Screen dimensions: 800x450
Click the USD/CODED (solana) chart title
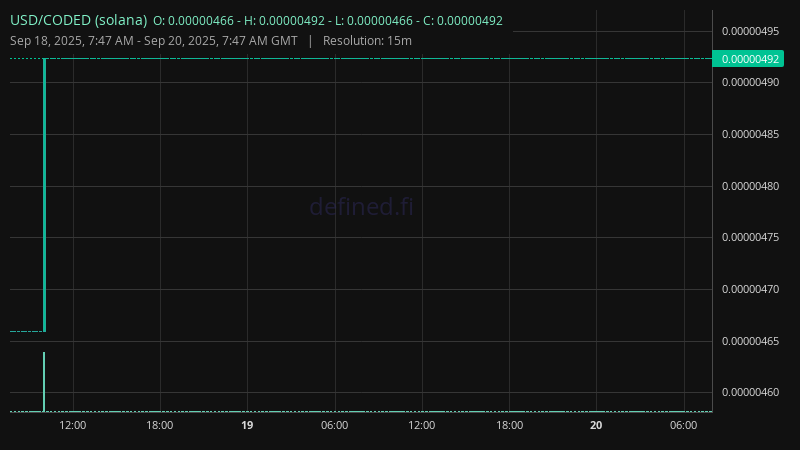tap(79, 20)
